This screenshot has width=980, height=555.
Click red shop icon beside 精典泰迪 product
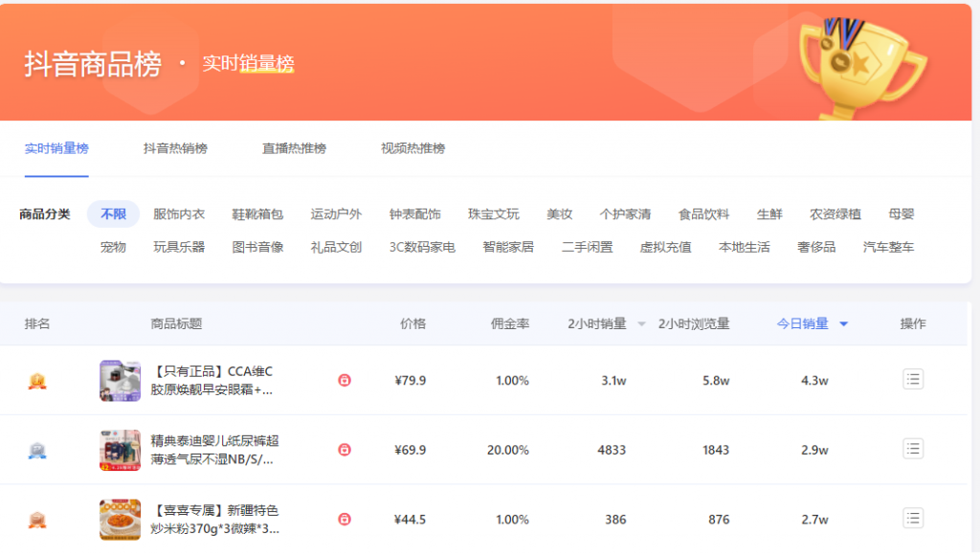pos(345,450)
